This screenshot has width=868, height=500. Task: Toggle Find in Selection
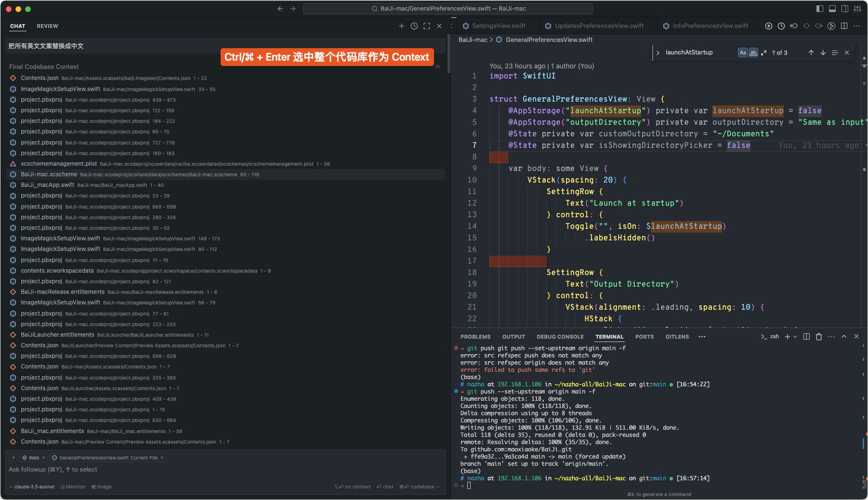(x=835, y=53)
